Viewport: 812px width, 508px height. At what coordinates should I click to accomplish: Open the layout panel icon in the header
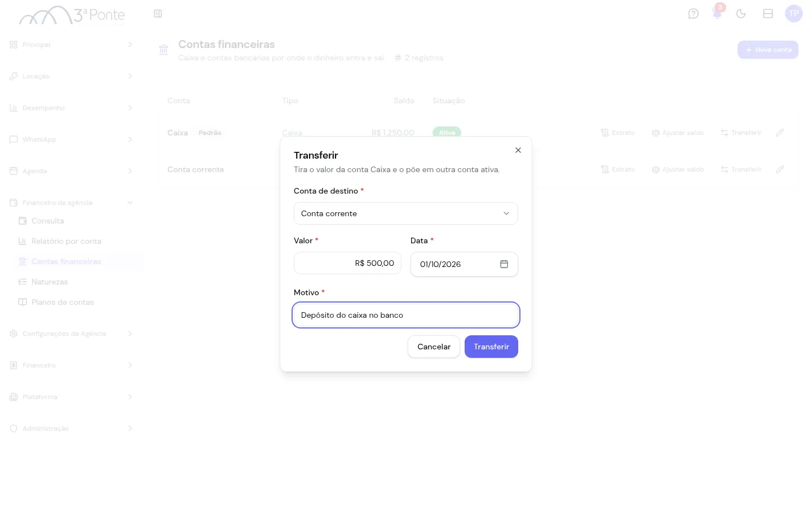click(768, 14)
